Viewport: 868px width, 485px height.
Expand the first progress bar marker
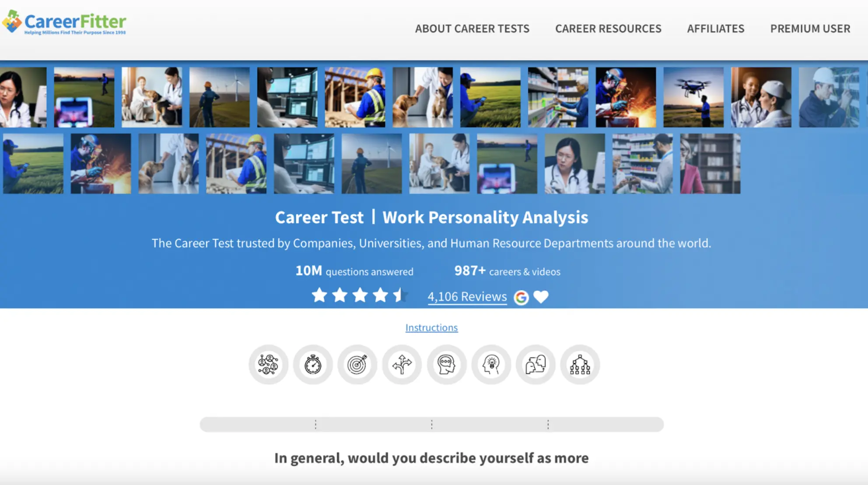(316, 424)
